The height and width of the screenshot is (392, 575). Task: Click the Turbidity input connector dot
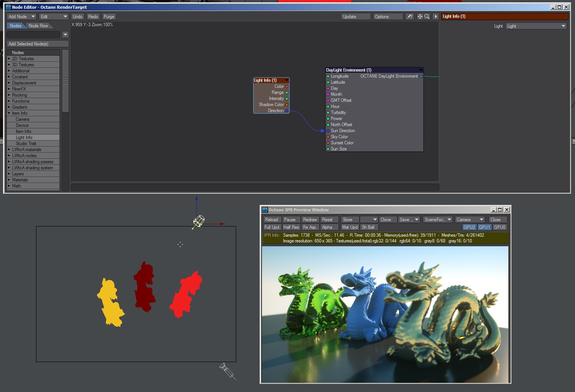(328, 113)
